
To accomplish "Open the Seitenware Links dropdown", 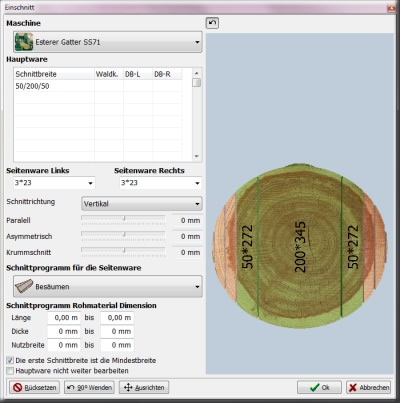I will click(54, 183).
